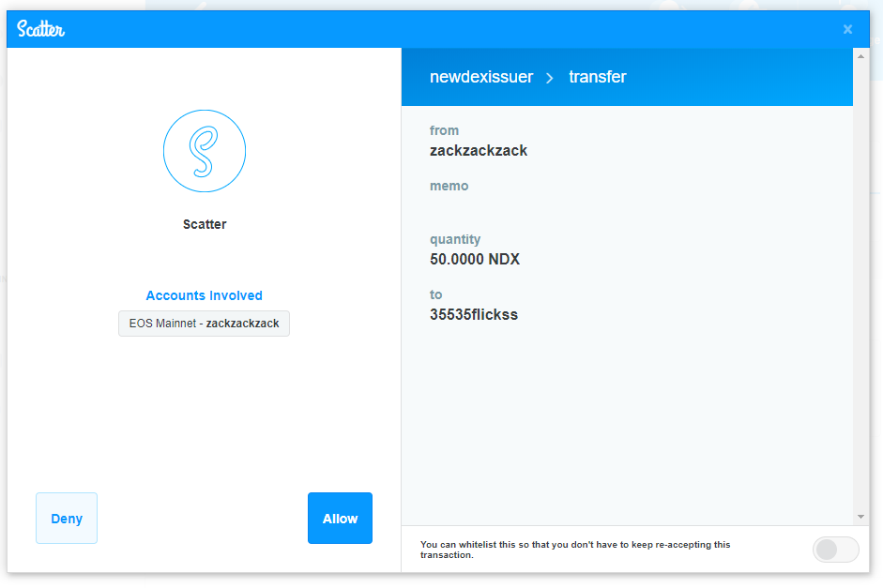Viewport: 883px width, 588px height.
Task: Click the from value zackzackzack
Action: tap(479, 150)
